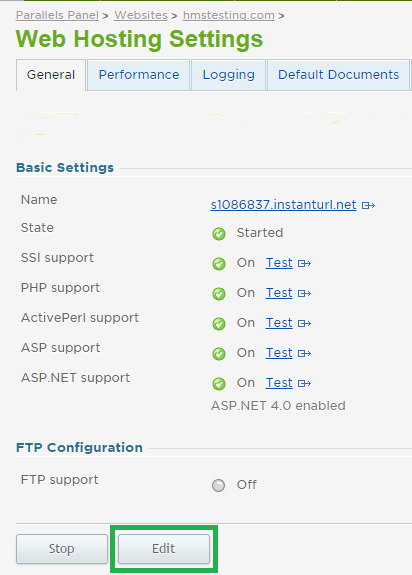Click the Edit button
The image size is (412, 575).
point(164,549)
